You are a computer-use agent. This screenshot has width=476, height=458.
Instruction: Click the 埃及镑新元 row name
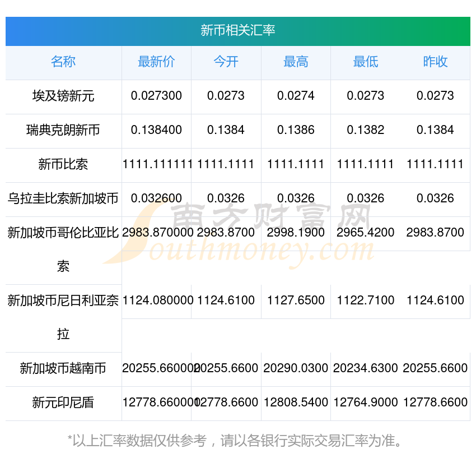63,96
